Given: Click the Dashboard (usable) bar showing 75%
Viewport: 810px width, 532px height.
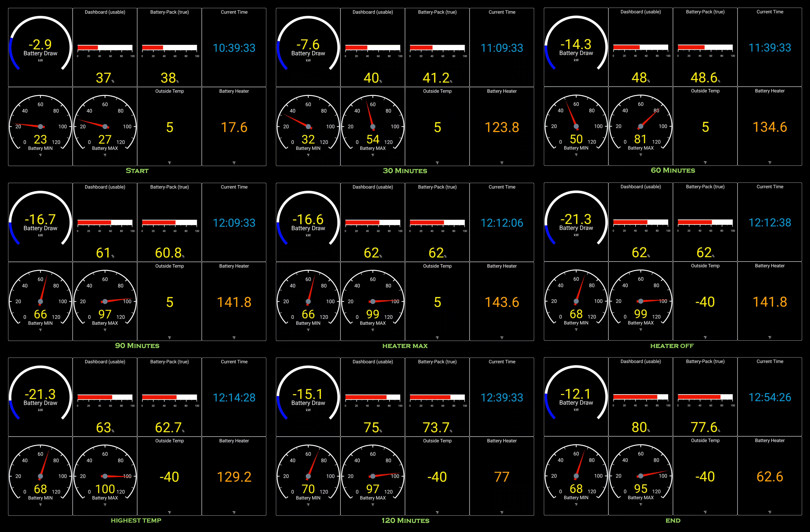Looking at the screenshot, I should point(373,397).
